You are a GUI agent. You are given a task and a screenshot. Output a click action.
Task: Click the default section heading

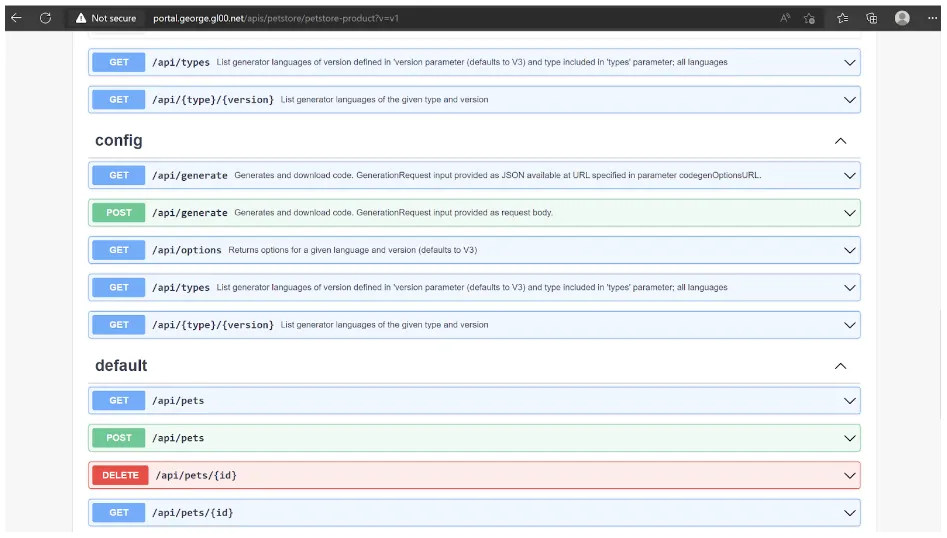tap(121, 365)
